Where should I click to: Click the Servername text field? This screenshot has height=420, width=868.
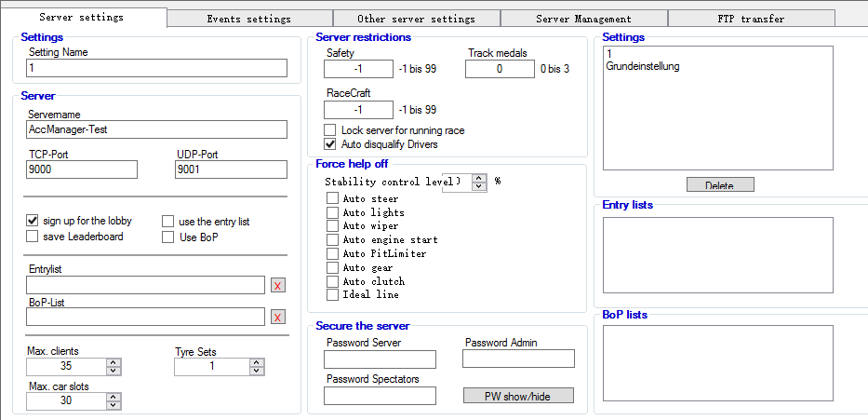tap(156, 129)
